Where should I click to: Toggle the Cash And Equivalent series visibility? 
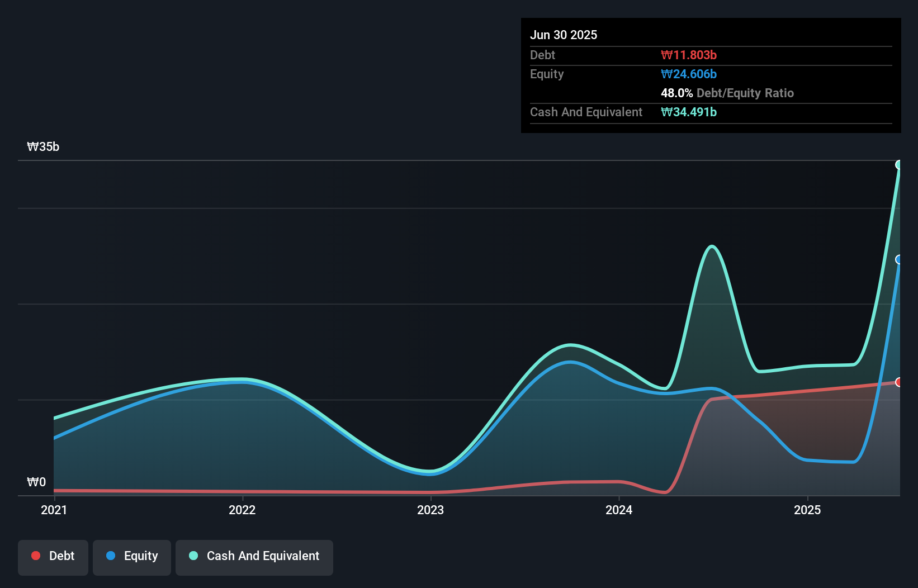click(x=254, y=556)
